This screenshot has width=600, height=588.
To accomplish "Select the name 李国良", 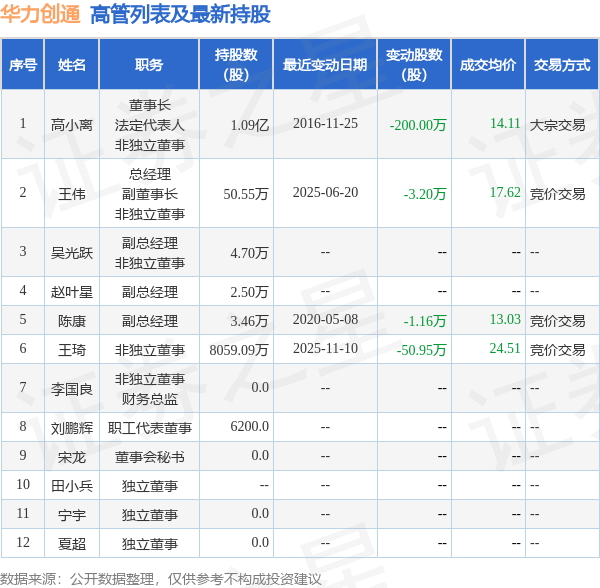I will coord(72,389).
